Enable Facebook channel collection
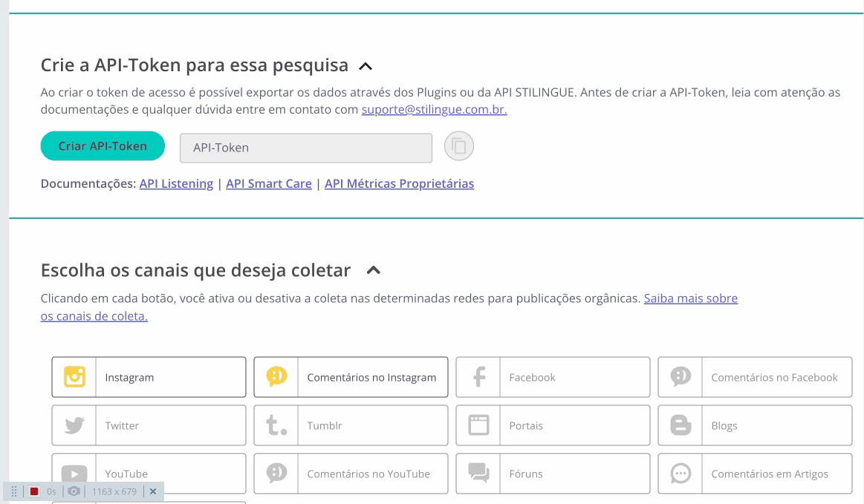Viewport: 864px width, 504px height. [553, 377]
